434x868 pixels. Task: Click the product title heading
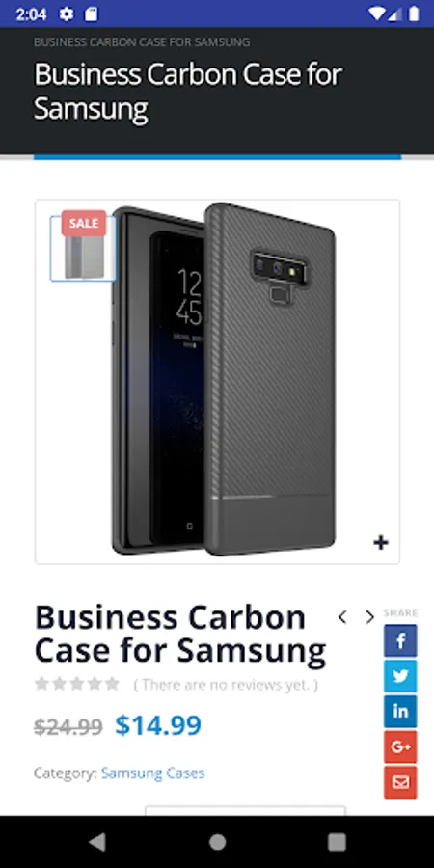pyautogui.click(x=180, y=634)
